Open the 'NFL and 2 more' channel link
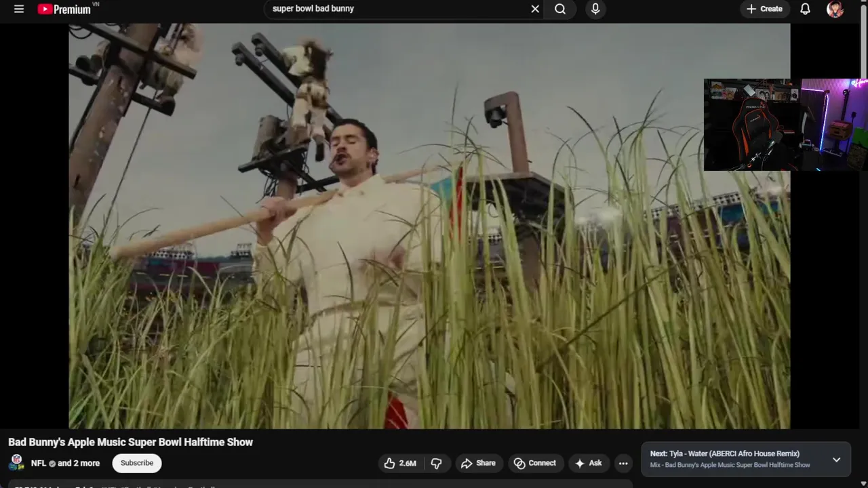868x488 pixels. [x=65, y=463]
